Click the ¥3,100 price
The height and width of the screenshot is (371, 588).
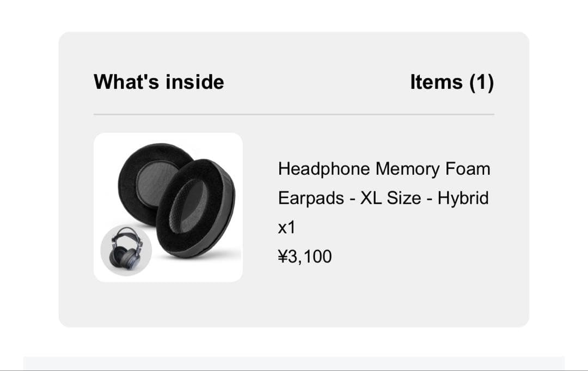304,256
